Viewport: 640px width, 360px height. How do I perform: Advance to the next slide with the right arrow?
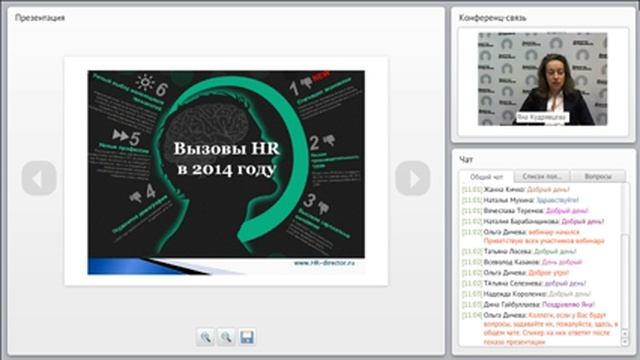point(413,178)
